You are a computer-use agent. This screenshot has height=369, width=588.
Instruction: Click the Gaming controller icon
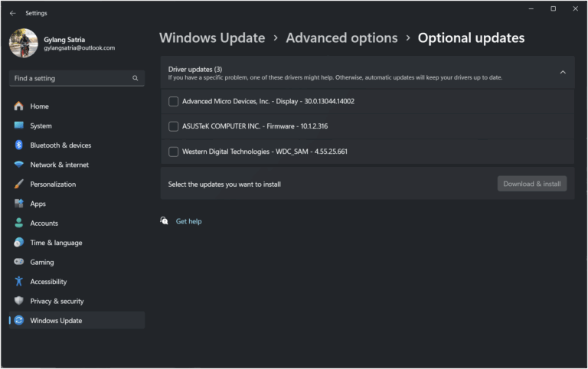pos(18,262)
